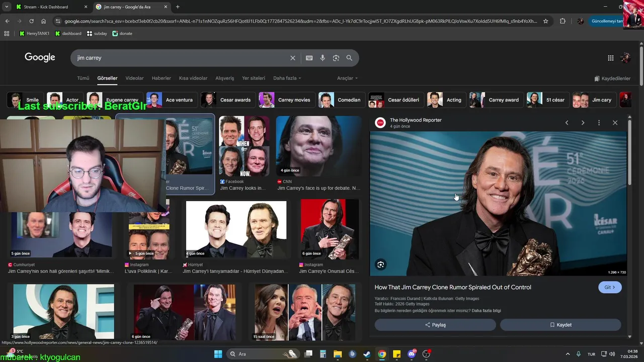Switch to the Alışveriş tab

pyautogui.click(x=225, y=78)
